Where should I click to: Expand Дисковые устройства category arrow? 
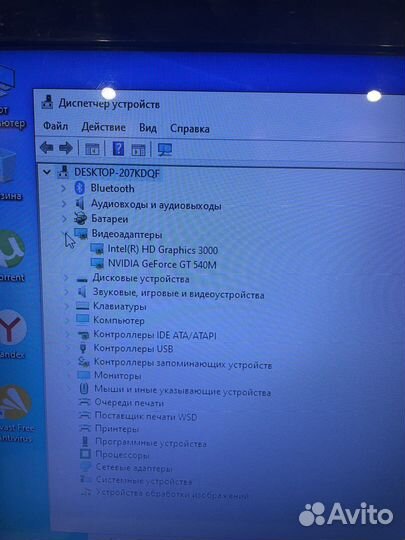point(66,278)
